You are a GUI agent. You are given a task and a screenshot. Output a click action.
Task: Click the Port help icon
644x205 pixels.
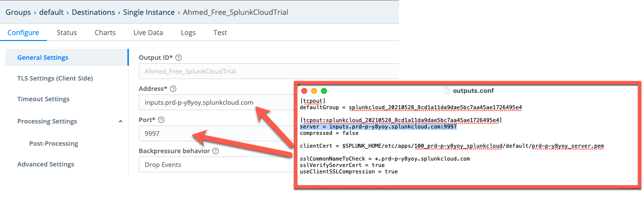pyautogui.click(x=161, y=120)
